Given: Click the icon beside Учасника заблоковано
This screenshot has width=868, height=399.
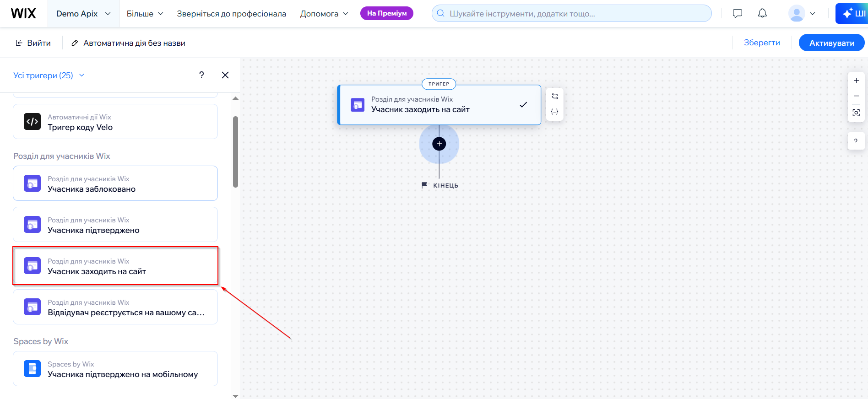Looking at the screenshot, I should (32, 183).
